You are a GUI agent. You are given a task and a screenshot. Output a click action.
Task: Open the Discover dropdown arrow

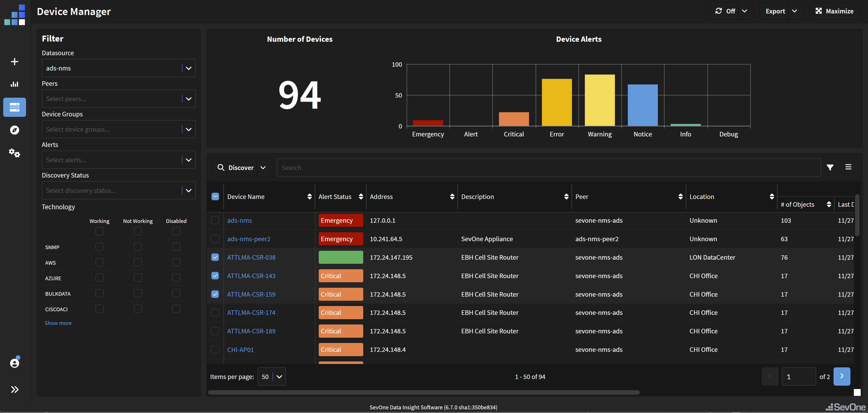[x=263, y=167]
